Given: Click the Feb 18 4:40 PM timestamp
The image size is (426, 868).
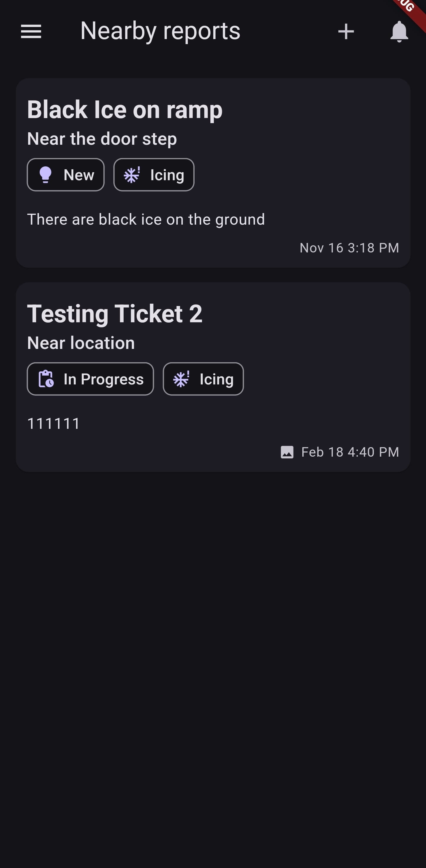Looking at the screenshot, I should click(350, 452).
